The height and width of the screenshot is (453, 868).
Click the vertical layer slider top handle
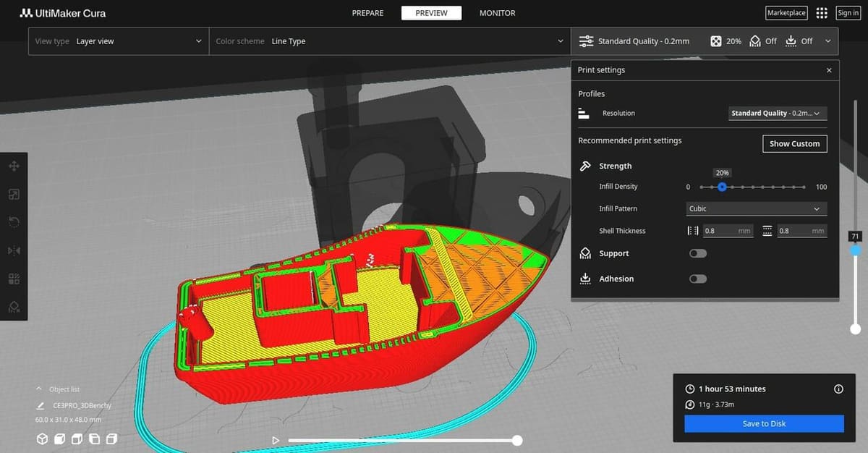(856, 250)
